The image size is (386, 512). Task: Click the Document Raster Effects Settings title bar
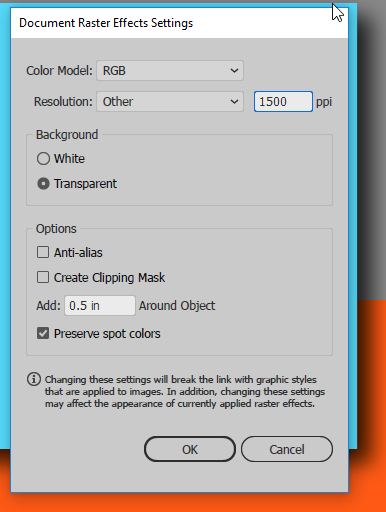click(179, 23)
